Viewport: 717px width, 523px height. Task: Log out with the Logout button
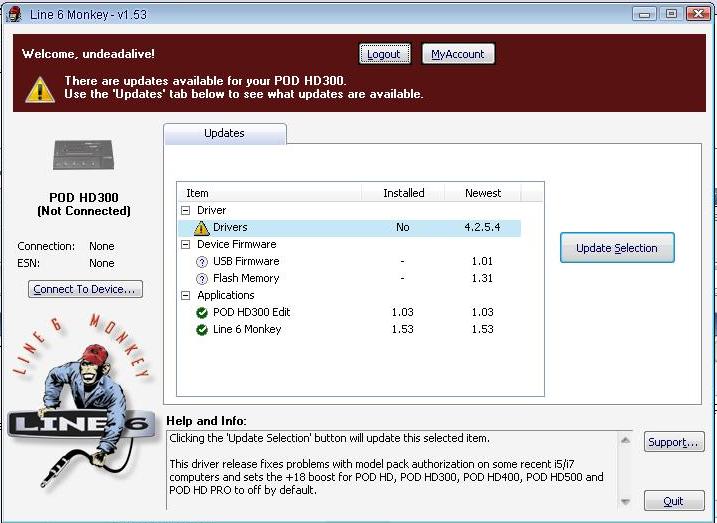[384, 54]
